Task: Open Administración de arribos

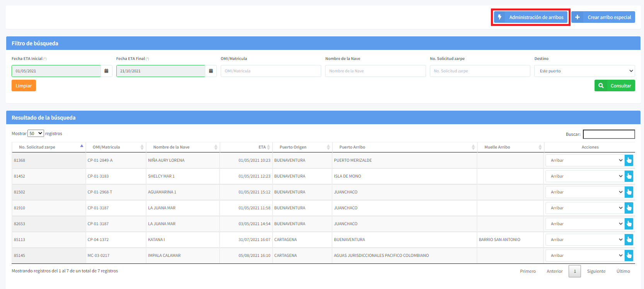Action: (530, 17)
